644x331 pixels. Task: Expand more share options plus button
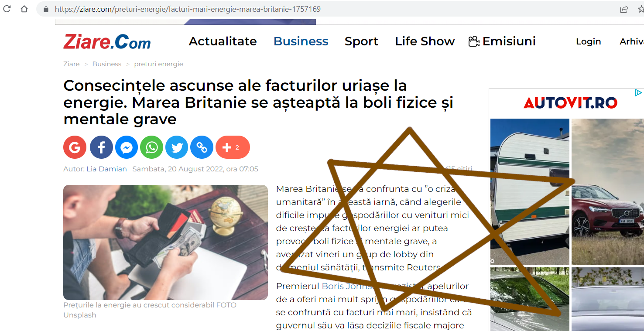233,147
